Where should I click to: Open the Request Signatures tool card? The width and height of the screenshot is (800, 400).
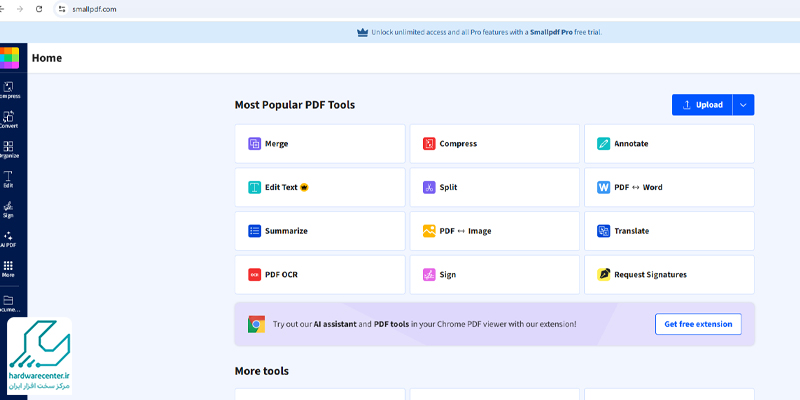(669, 274)
